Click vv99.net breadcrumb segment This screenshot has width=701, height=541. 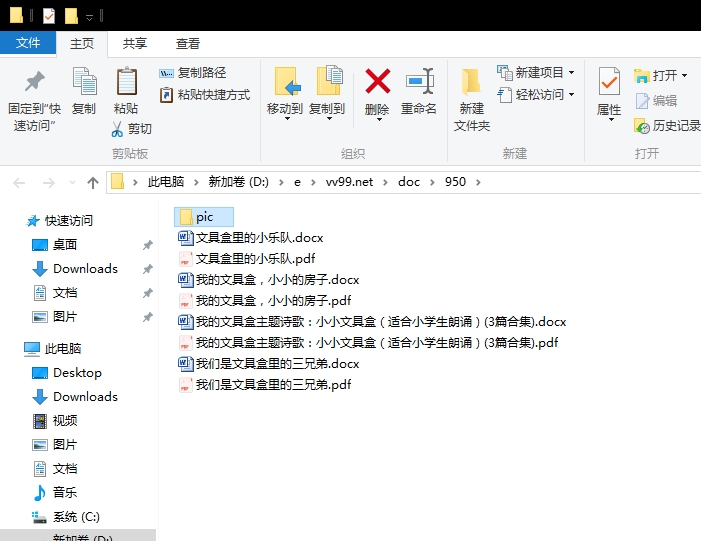(350, 182)
